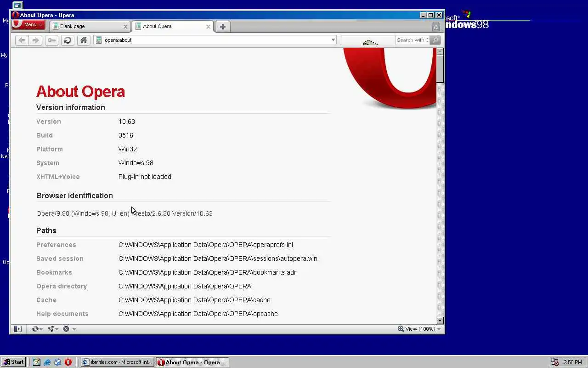Expand the address bar history dropdown

pos(333,40)
